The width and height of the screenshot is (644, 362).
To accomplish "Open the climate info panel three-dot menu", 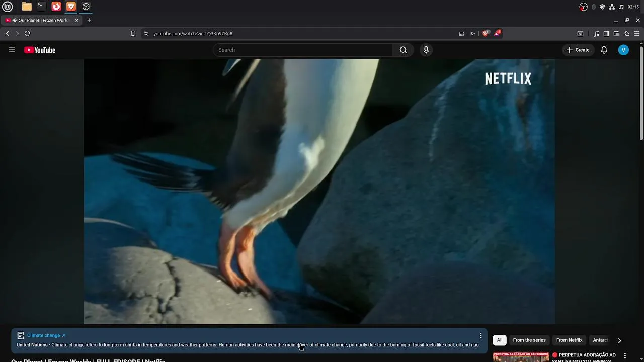I will click(480, 335).
